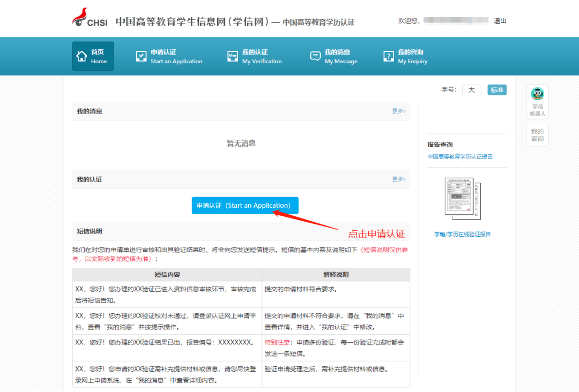Expand 更多 in the 我的认证 section

pyautogui.click(x=399, y=179)
